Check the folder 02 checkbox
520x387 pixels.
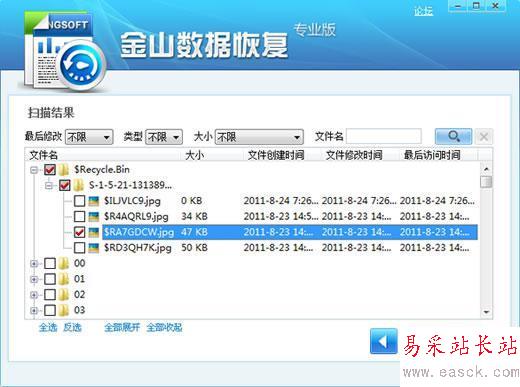50,295
